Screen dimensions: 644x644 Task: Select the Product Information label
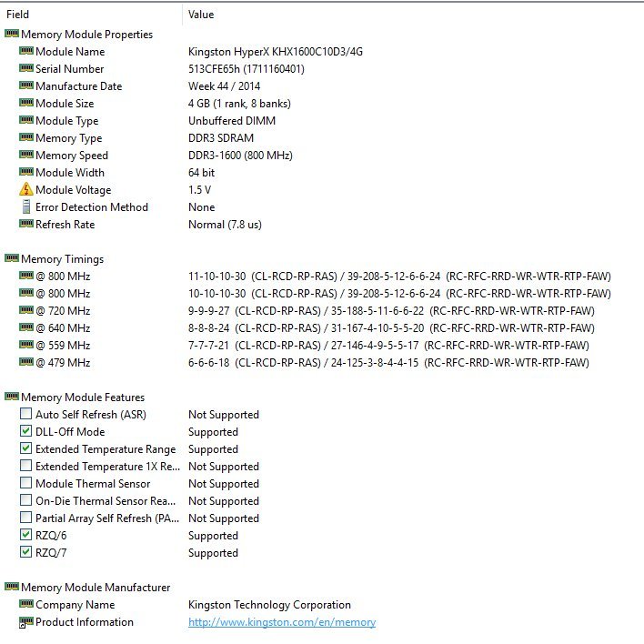tap(85, 622)
